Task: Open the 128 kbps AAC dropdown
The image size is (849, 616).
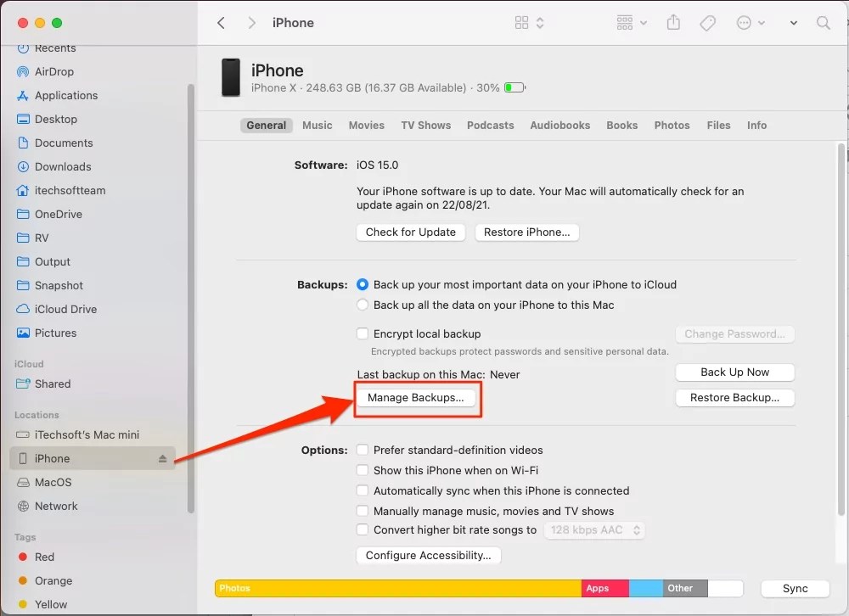Action: pos(594,530)
